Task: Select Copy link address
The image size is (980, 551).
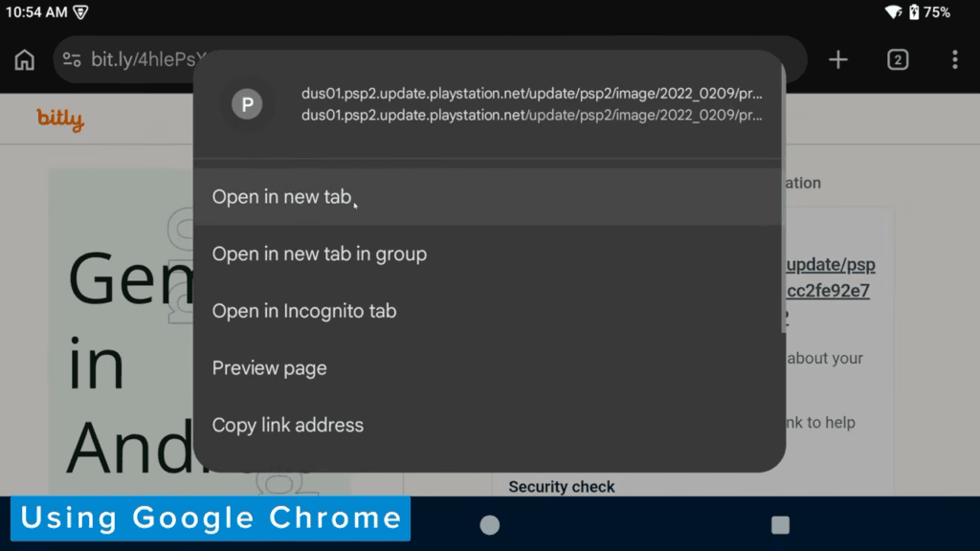Action: [487, 425]
